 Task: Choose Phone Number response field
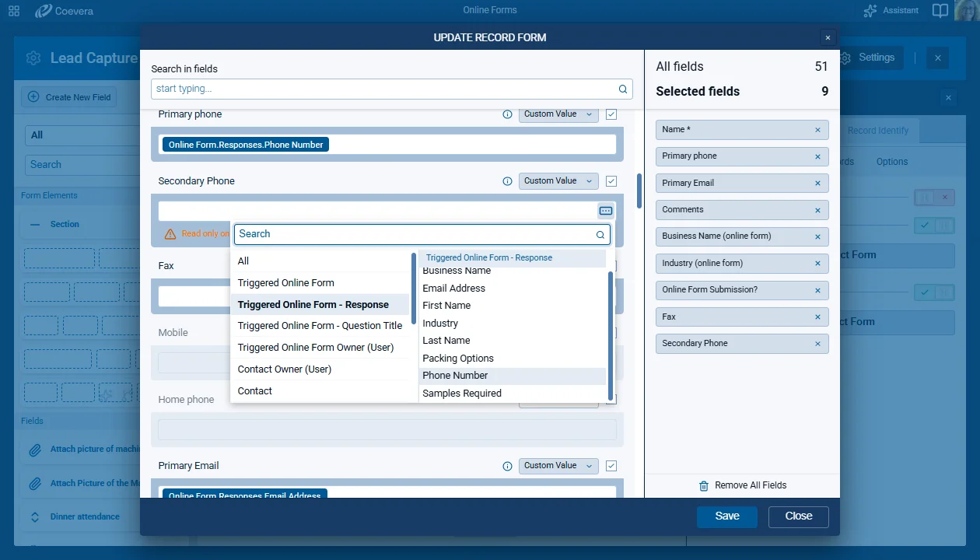(x=513, y=376)
